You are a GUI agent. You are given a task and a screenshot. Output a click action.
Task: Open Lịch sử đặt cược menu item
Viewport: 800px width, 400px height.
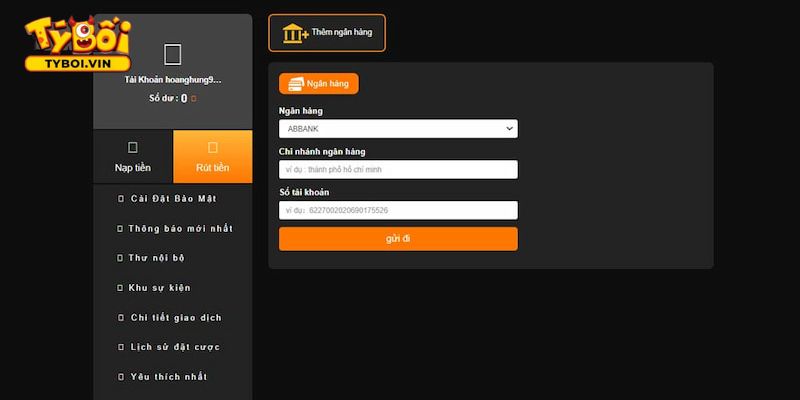(x=175, y=347)
